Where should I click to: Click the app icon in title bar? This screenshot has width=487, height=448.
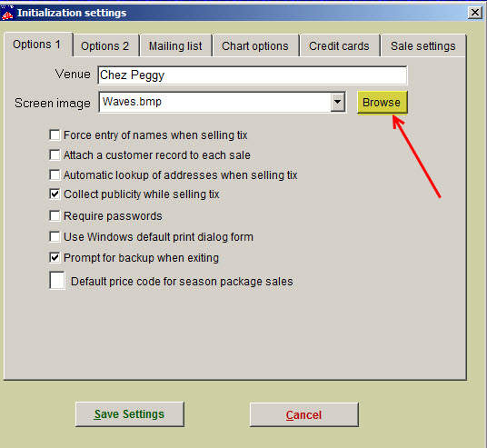tap(7, 13)
